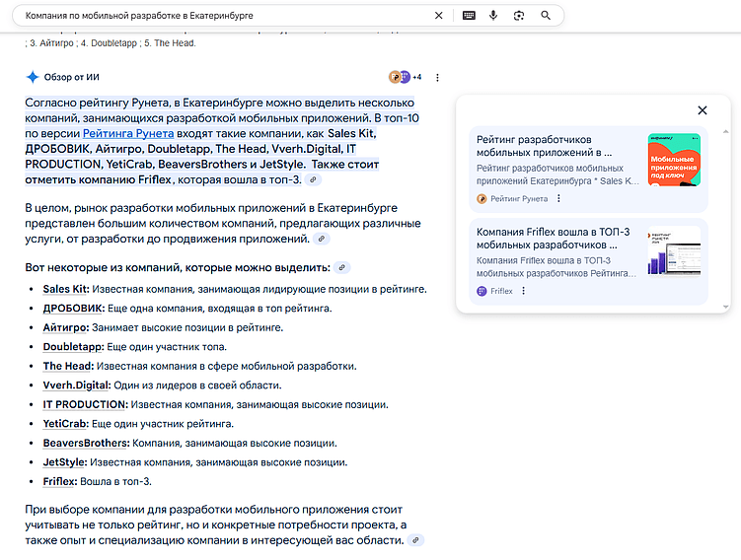Click the Friflex rating chart thumbnail
This screenshot has height=560, width=741.
pos(674,252)
